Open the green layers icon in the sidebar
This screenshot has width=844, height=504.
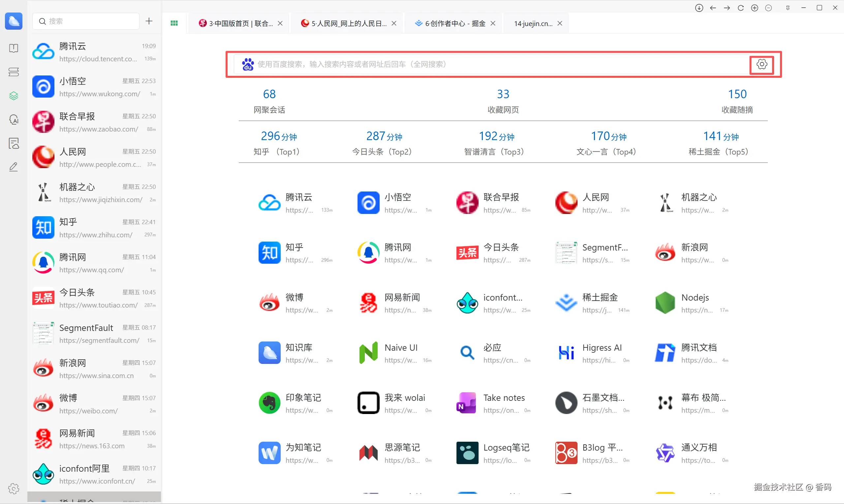click(x=14, y=96)
